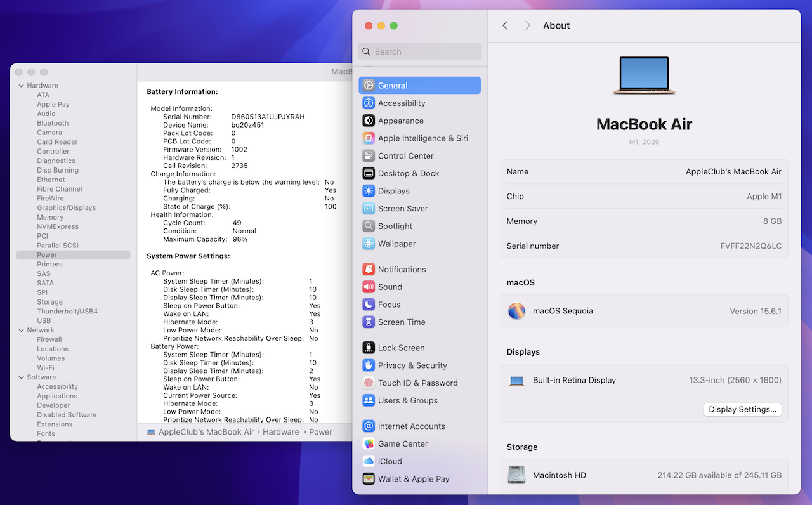The image size is (812, 505).
Task: Select the Game Center icon
Action: [369, 443]
